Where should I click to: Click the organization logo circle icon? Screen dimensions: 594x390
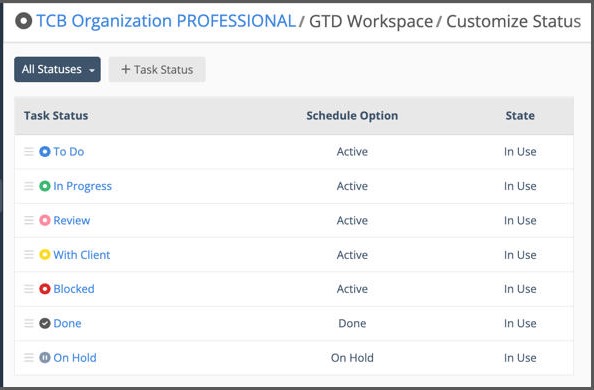pyautogui.click(x=23, y=21)
